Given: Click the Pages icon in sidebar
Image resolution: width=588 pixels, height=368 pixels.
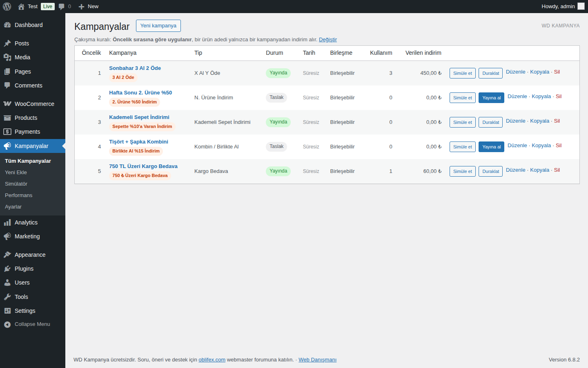Looking at the screenshot, I should coord(7,72).
